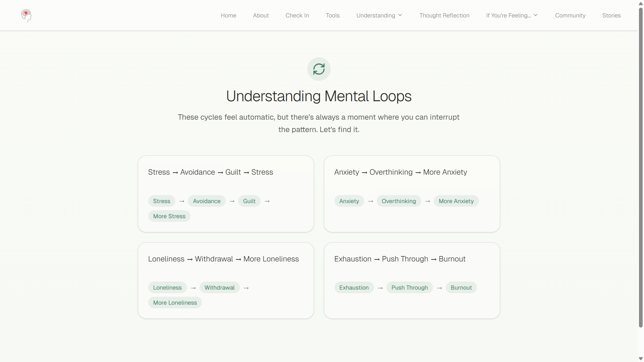Screen dimensions: 644x362
Task: Click the Loneliness pill tag
Action: click(167, 288)
